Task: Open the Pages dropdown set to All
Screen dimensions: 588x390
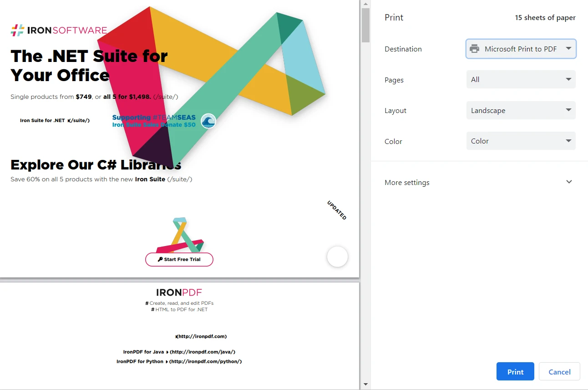Action: pyautogui.click(x=521, y=79)
